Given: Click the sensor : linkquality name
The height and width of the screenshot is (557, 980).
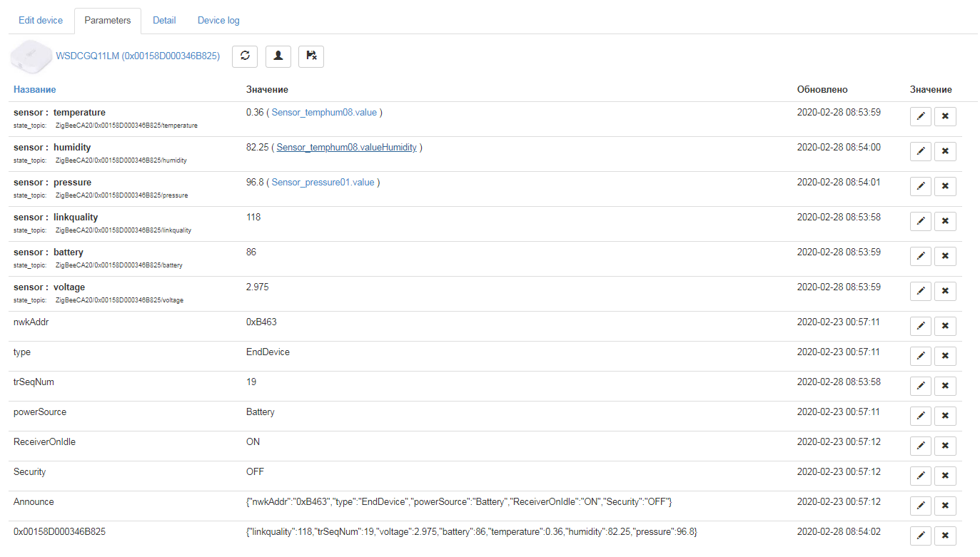Looking at the screenshot, I should tap(56, 218).
